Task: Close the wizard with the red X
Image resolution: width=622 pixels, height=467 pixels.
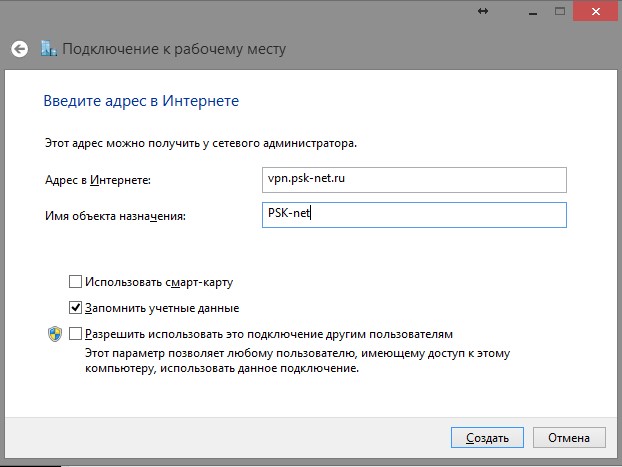Action: point(596,12)
